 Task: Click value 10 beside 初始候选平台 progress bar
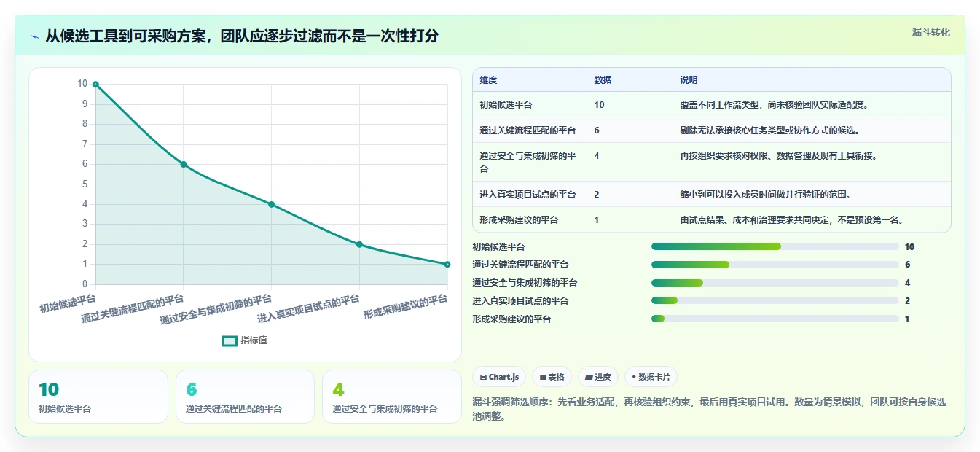pyautogui.click(x=909, y=246)
